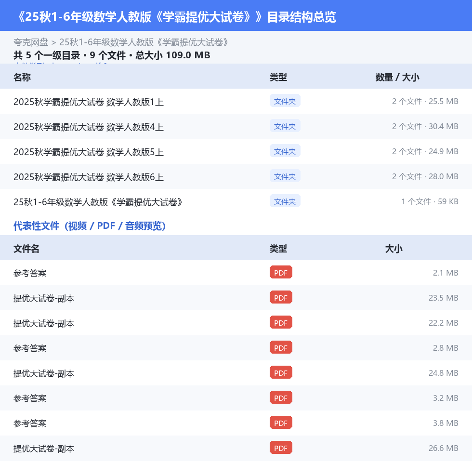Viewport: 472px width, 476px height.
Task: Select text 1 个文件 · 59 KB
Action: tap(430, 201)
